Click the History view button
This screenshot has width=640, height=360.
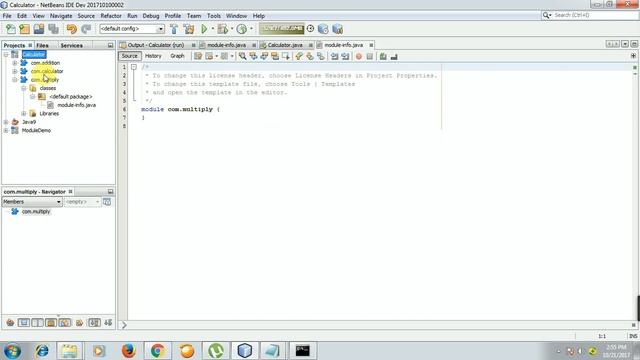[153, 56]
